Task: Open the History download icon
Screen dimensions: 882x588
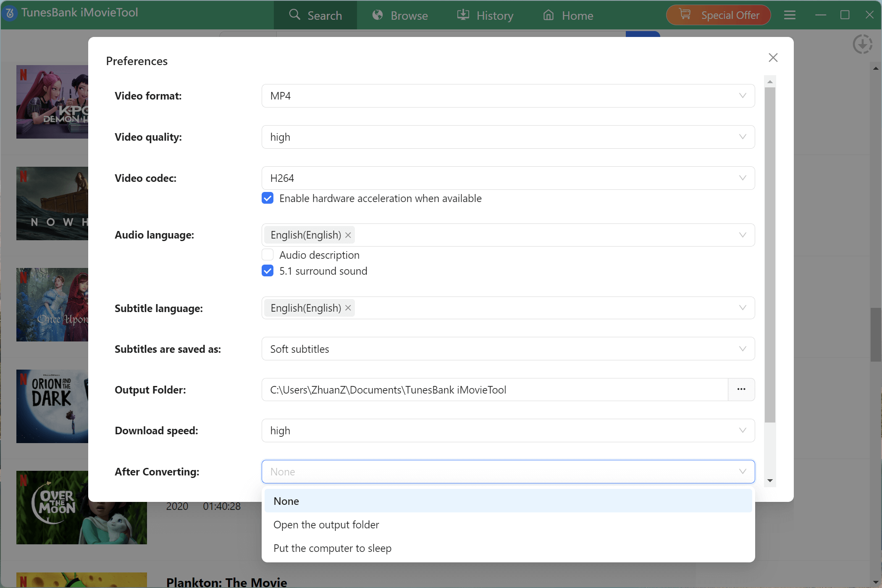Action: pos(462,15)
